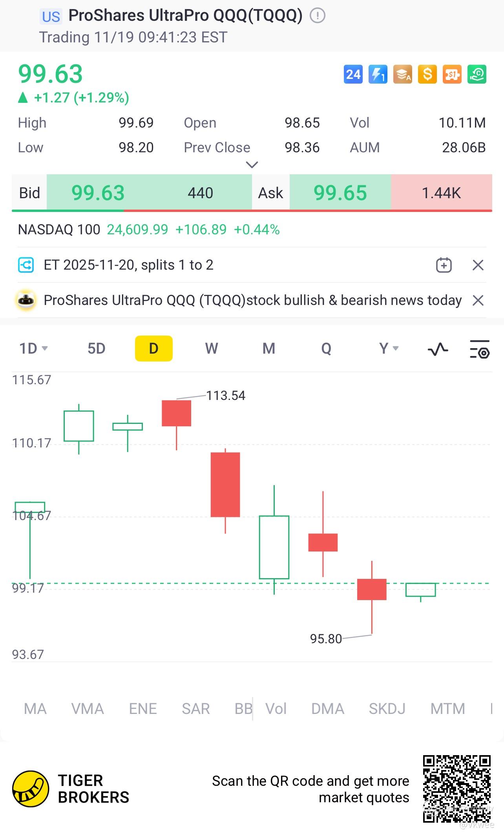Open the Y timeframe dropdown
The height and width of the screenshot is (836, 504).
point(389,349)
